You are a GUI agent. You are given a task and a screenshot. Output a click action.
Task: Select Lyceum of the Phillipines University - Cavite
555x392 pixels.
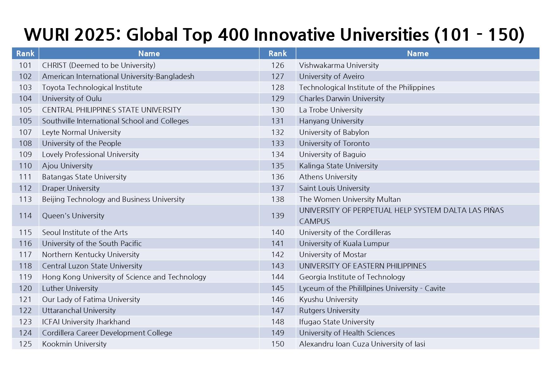click(372, 288)
